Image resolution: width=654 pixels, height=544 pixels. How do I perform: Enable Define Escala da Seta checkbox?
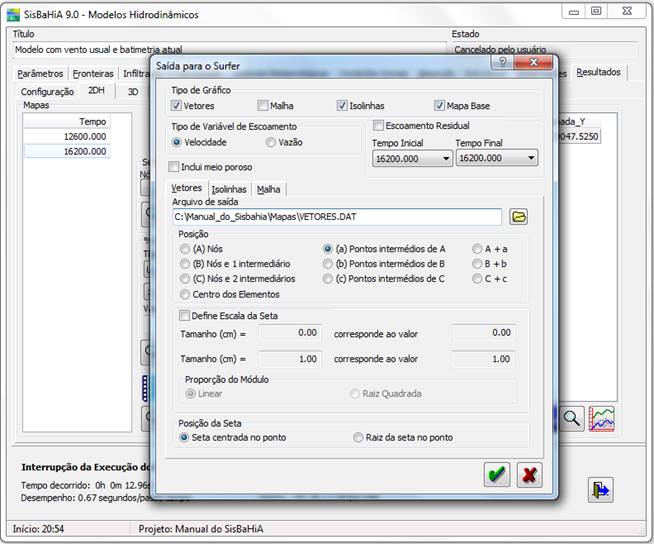tap(184, 315)
